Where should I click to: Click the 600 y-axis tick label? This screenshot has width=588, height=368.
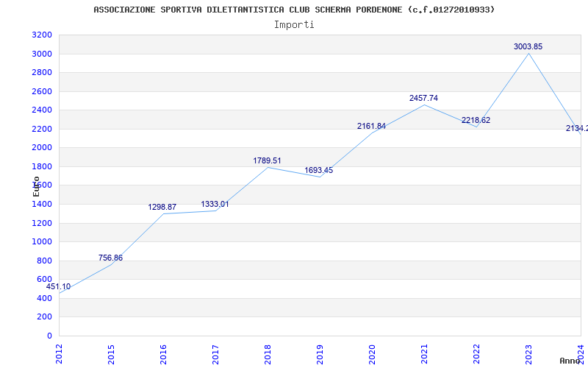45,280
